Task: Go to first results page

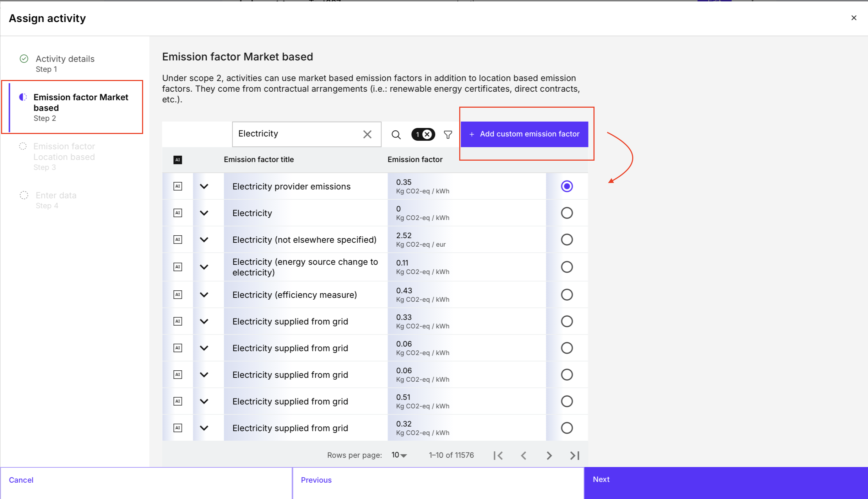Action: pyautogui.click(x=498, y=455)
